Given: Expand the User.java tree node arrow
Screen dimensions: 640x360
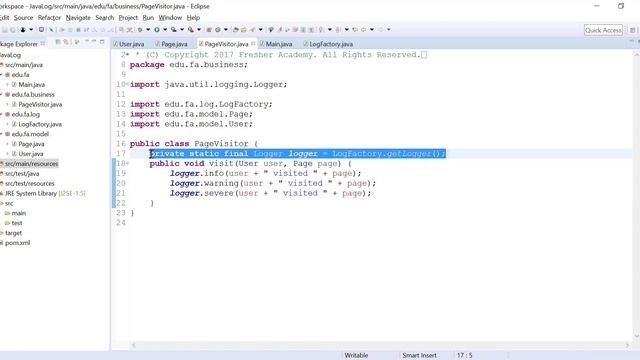Looking at the screenshot, I should pyautogui.click(x=7, y=154).
